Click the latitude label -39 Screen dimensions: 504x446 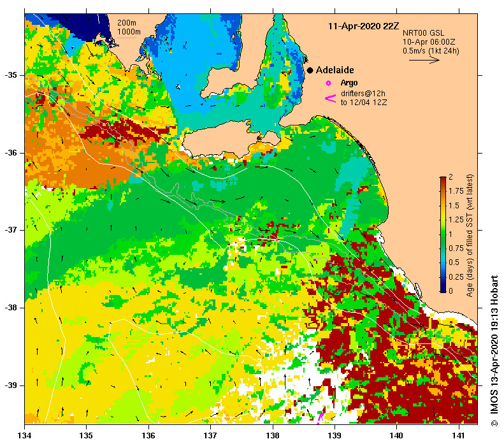click(x=11, y=385)
